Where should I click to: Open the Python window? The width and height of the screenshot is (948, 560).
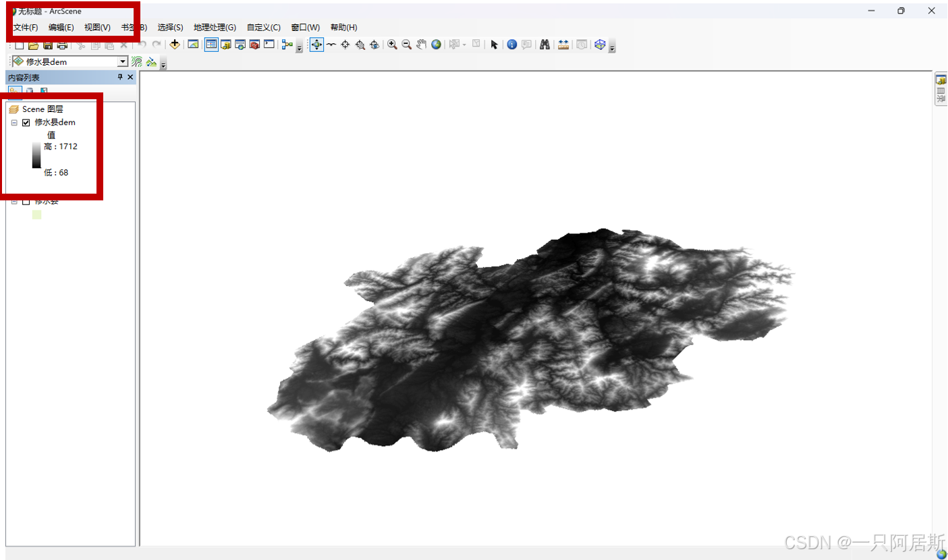point(269,45)
